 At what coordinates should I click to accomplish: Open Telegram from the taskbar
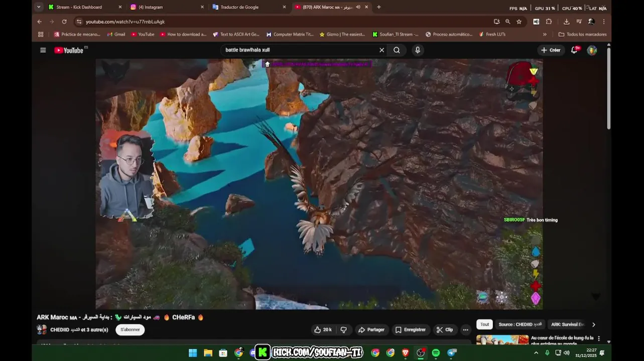pyautogui.click(x=452, y=353)
